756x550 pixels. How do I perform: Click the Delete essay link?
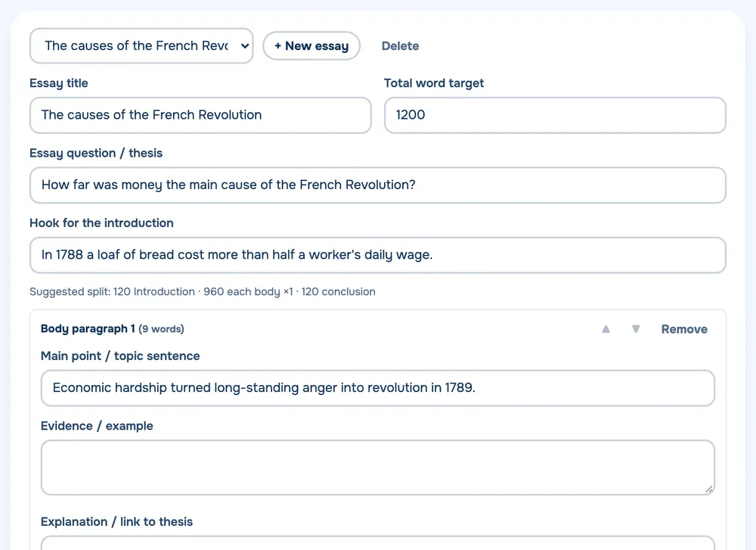400,46
